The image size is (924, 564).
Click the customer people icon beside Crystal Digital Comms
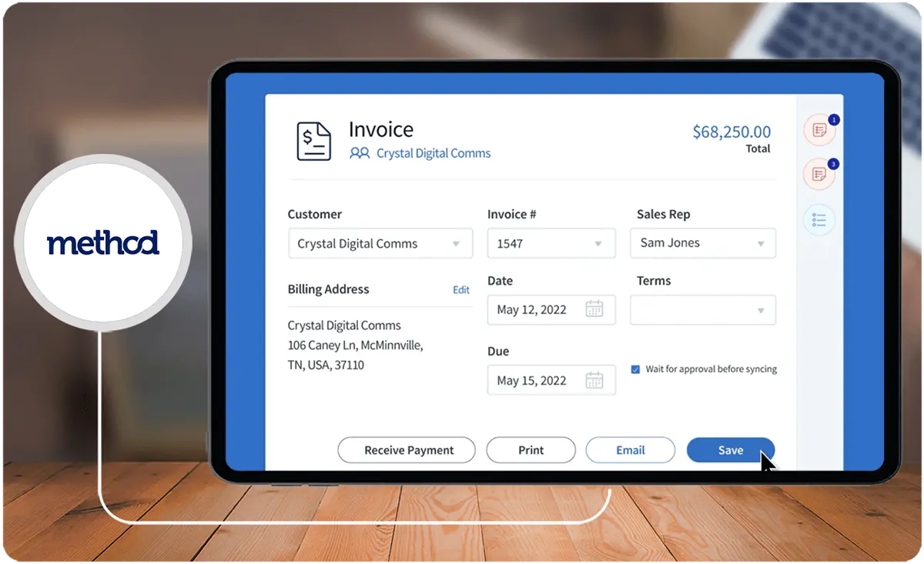[x=360, y=153]
